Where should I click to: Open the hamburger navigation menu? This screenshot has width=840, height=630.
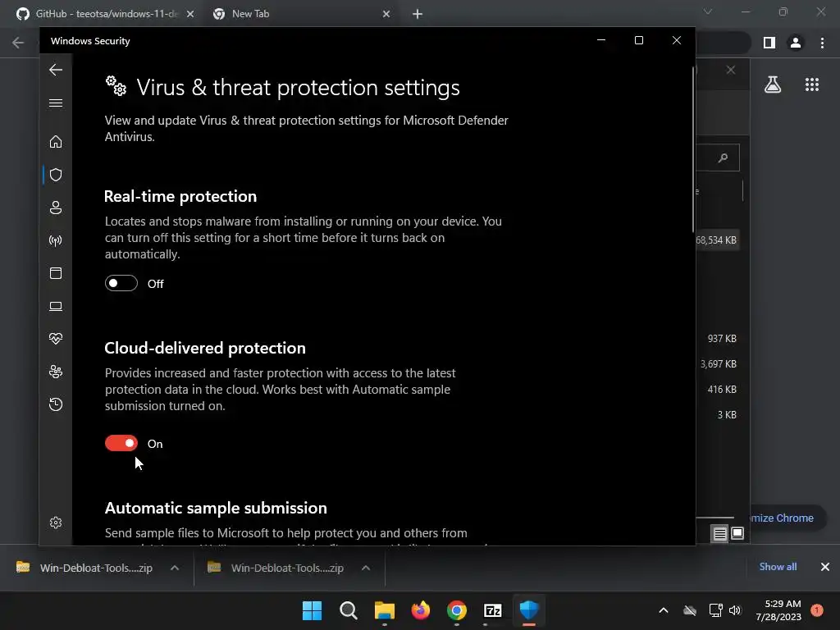coord(56,103)
